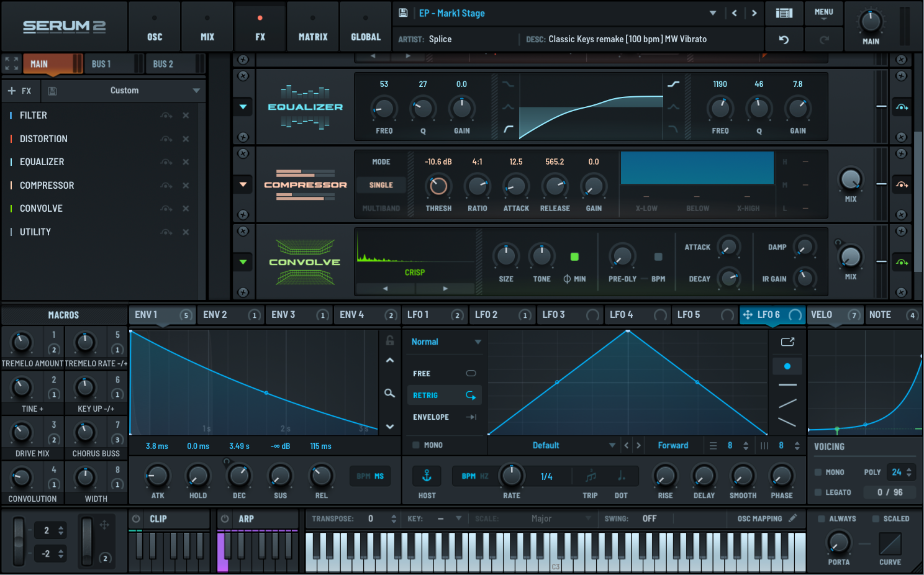
Task: Click the envelope zoom magnifier icon
Action: (x=389, y=393)
